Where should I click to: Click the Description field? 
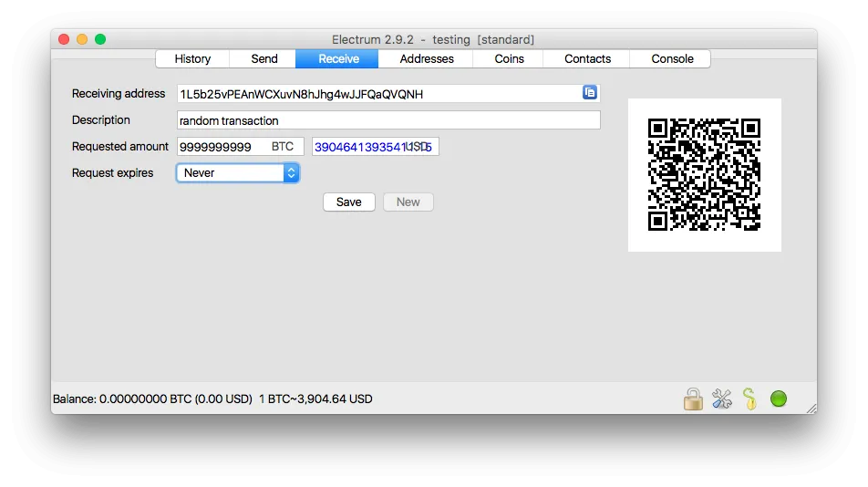click(x=388, y=120)
